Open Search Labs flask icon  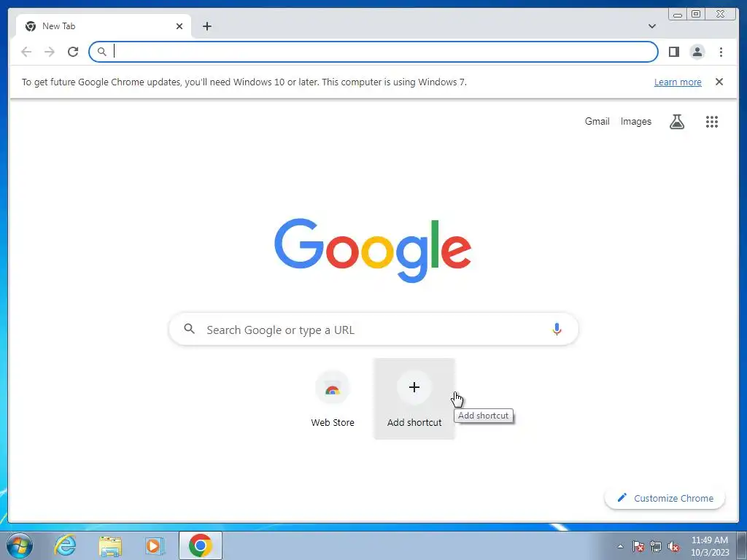(677, 122)
